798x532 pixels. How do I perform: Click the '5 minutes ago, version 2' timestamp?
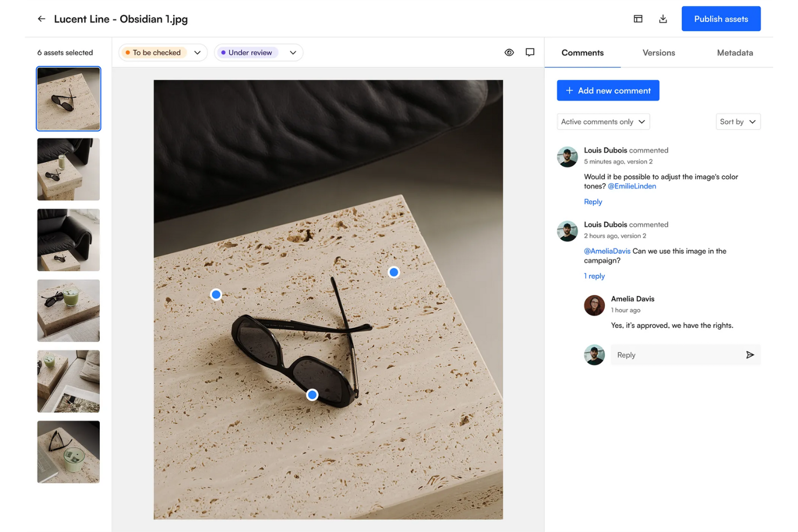click(x=618, y=162)
